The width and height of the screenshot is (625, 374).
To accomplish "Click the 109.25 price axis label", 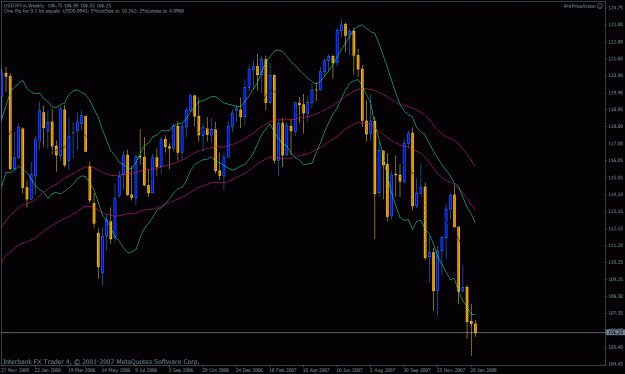I will click(615, 279).
